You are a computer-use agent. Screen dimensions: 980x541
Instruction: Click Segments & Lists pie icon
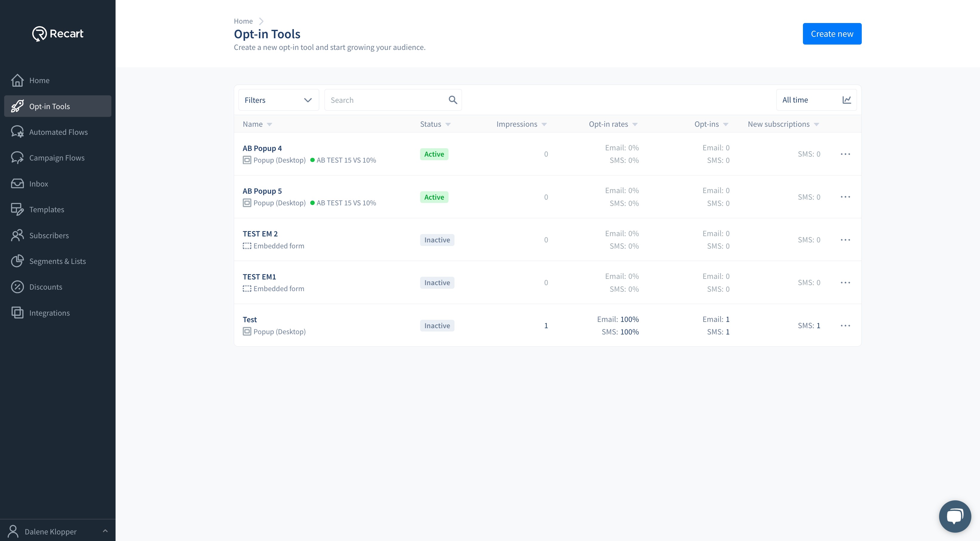point(18,261)
